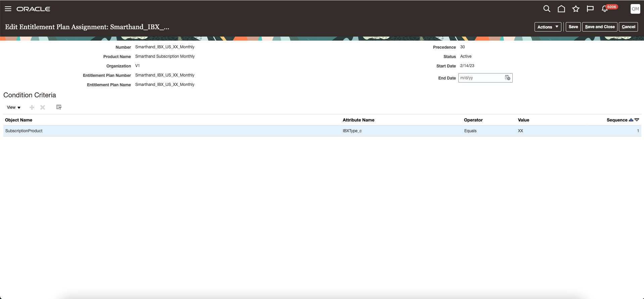644x299 pixels.
Task: Click the IBXType_c attribute cell
Action: (352, 131)
